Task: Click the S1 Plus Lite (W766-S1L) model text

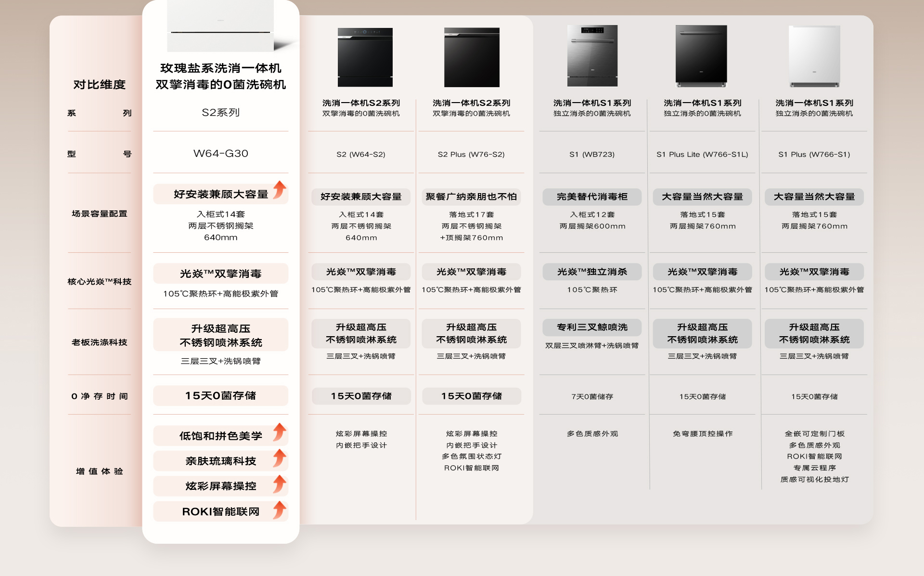Action: click(x=702, y=155)
